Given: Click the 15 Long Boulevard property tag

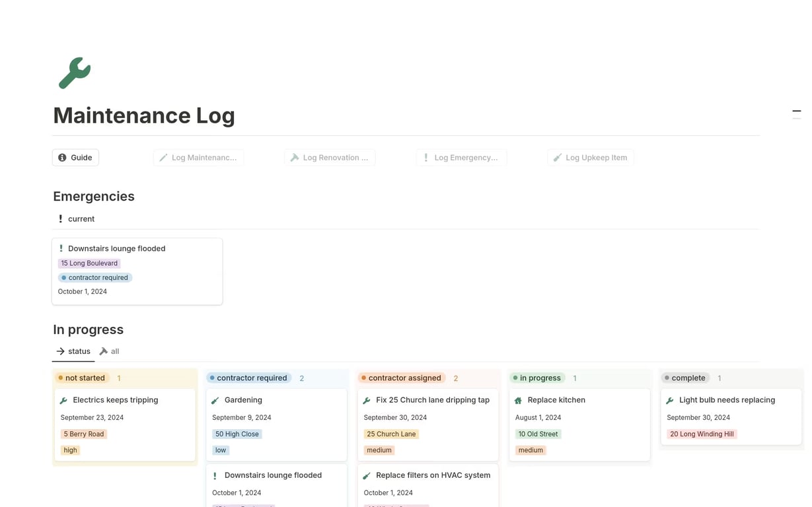Looking at the screenshot, I should click(x=89, y=263).
